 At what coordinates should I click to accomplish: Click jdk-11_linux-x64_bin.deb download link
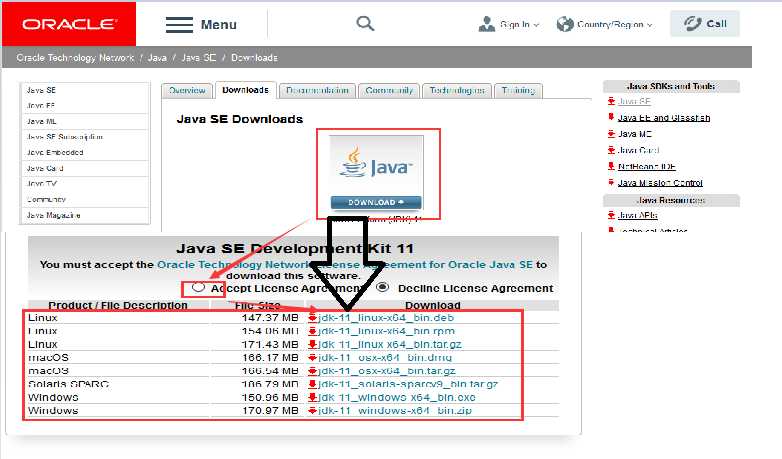click(x=386, y=318)
